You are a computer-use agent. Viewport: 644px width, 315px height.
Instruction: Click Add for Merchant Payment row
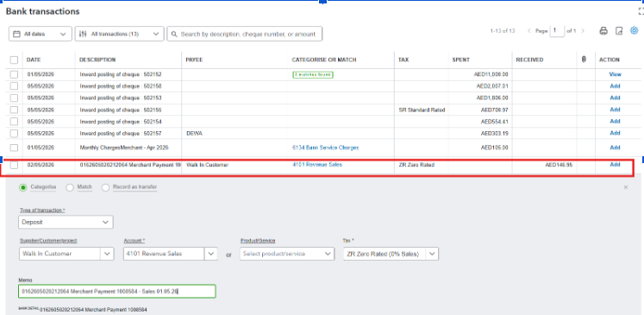(x=615, y=165)
